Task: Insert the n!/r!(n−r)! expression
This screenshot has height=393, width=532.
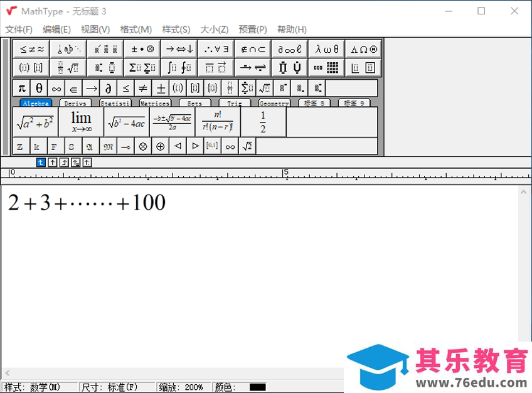Action: coord(218,122)
